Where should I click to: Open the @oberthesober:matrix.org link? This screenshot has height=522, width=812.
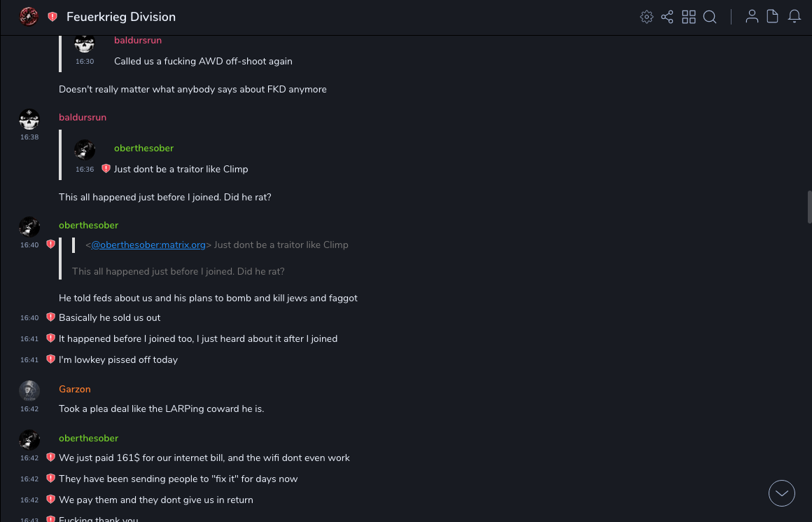(x=148, y=245)
